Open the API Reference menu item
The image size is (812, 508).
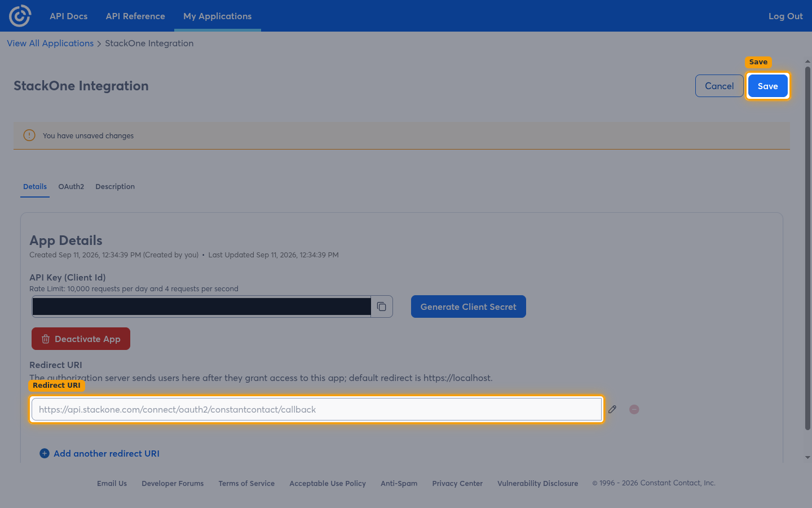coord(135,16)
